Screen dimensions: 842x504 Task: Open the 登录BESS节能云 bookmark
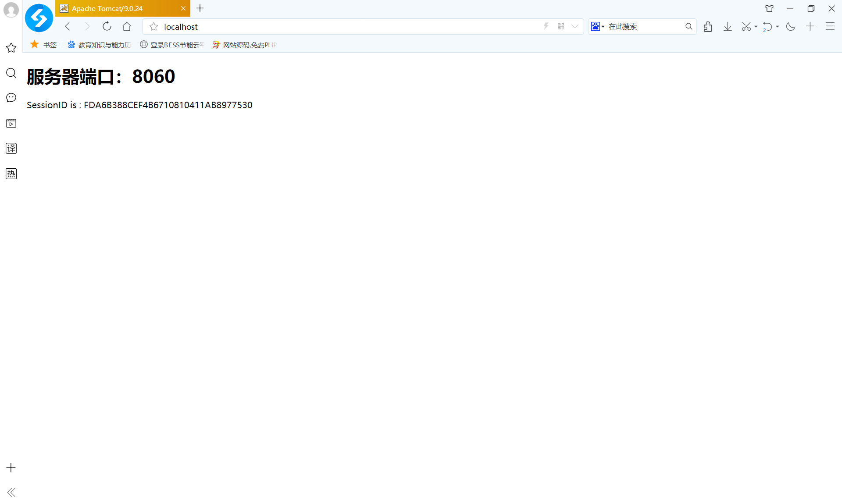(x=172, y=45)
